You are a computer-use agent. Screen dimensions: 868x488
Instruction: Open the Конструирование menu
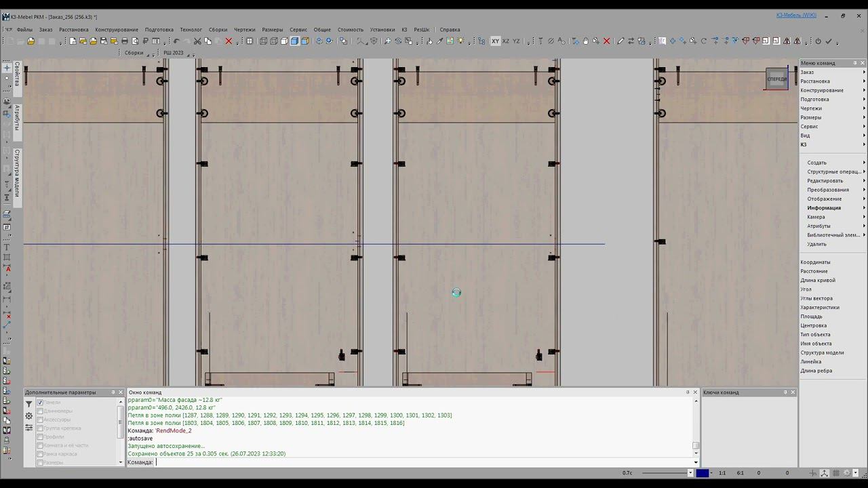pyautogui.click(x=117, y=30)
